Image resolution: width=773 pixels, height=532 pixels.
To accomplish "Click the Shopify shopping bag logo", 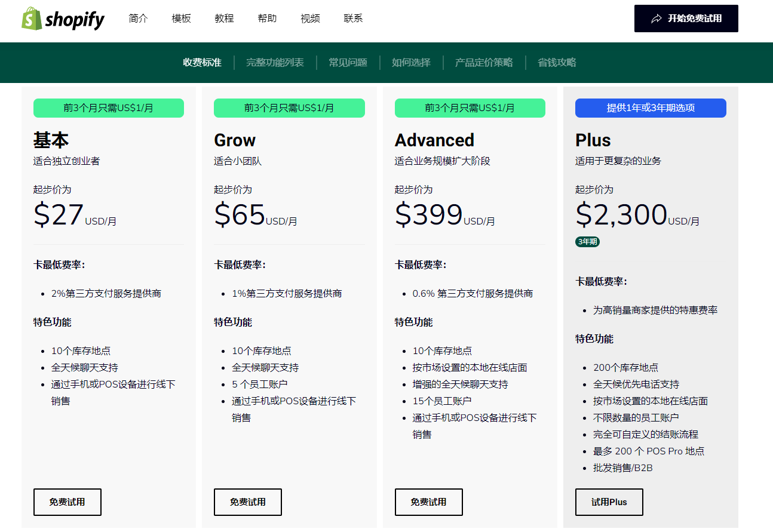I will (32, 19).
